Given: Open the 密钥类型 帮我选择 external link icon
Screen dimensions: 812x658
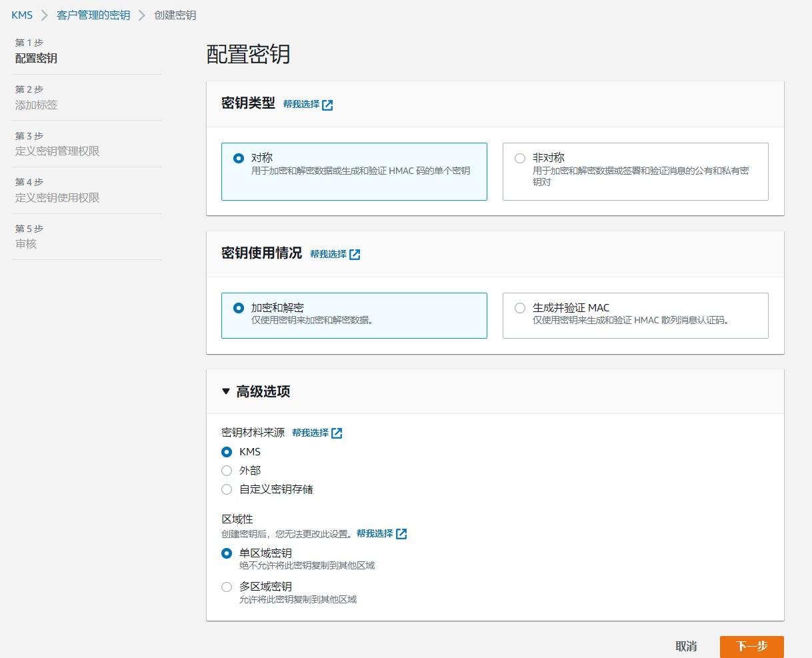Looking at the screenshot, I should (x=327, y=104).
